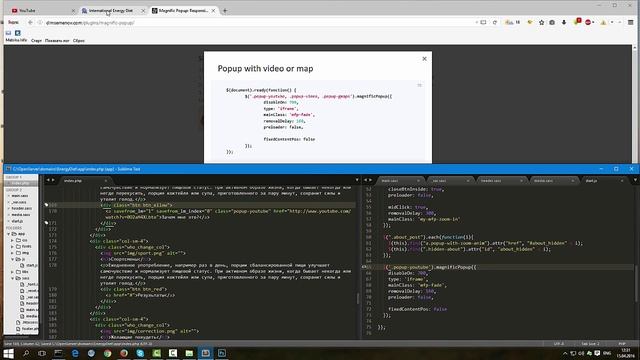Open the browser hamburger menu
This screenshot has width=640, height=360.
pyautogui.click(x=631, y=22)
